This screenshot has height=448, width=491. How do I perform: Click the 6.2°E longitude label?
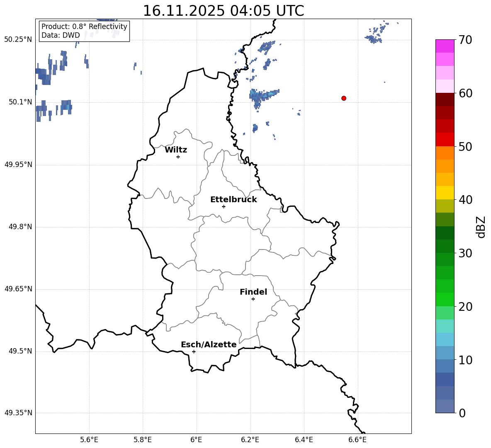tap(250, 440)
